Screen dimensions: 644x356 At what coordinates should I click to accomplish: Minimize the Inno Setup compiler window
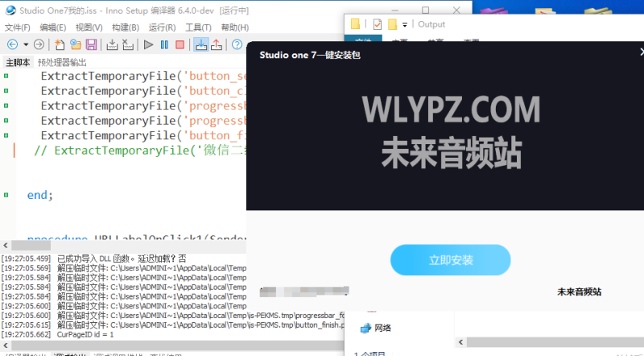click(x=394, y=10)
